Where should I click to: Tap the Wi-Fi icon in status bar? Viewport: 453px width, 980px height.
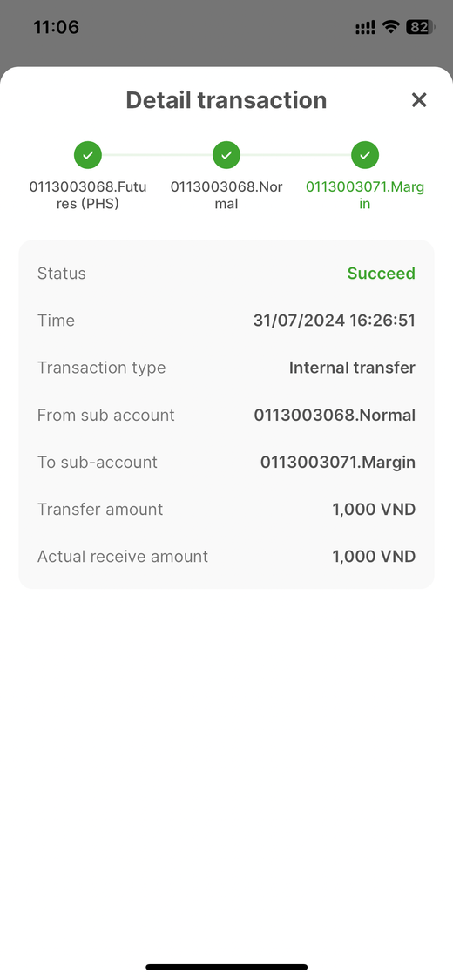(x=391, y=27)
